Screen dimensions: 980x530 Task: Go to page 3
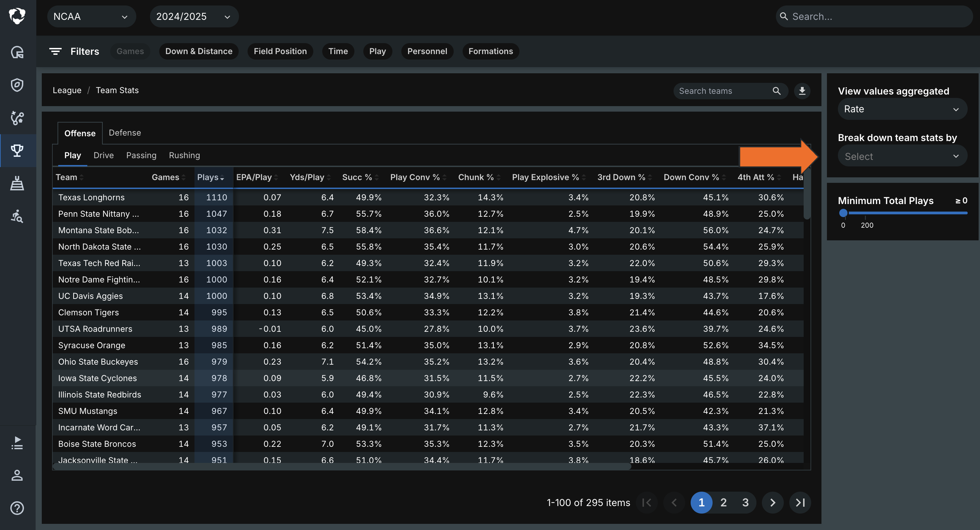[x=745, y=503]
